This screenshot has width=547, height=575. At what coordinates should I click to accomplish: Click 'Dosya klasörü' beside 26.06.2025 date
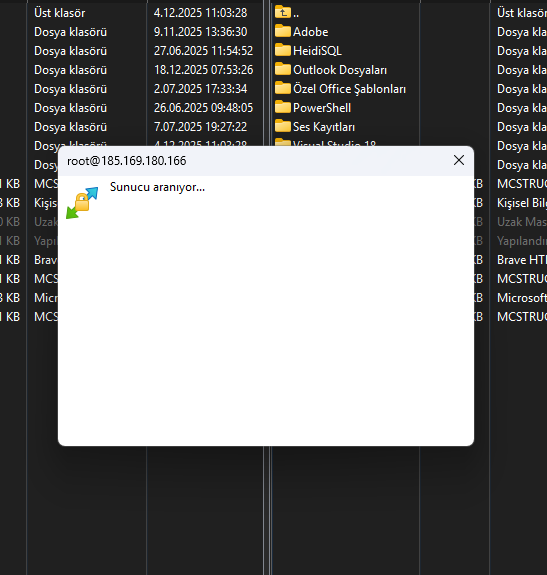pos(70,108)
